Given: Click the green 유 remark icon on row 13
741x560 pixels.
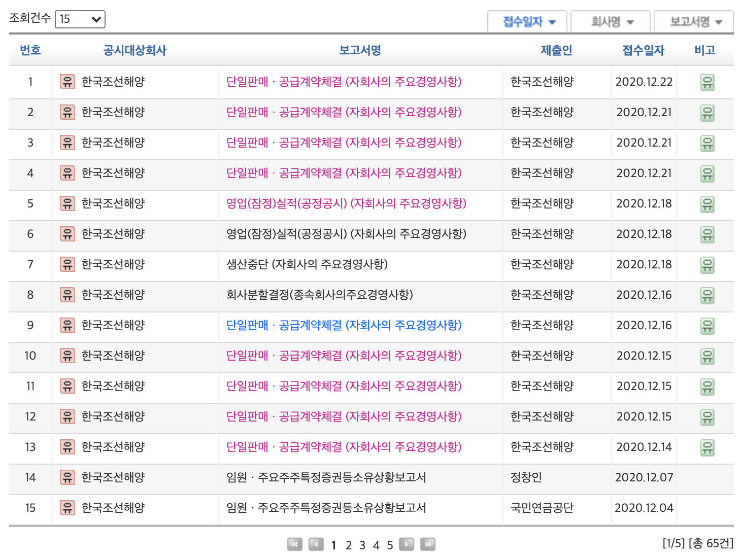Looking at the screenshot, I should tap(709, 448).
